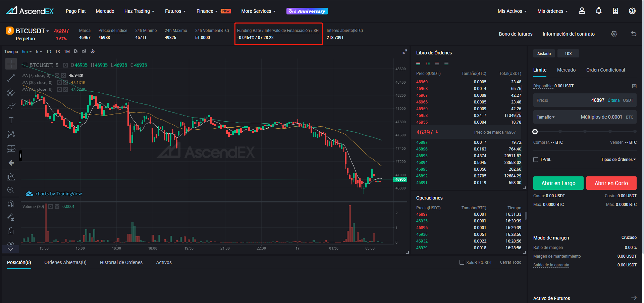The height and width of the screenshot is (303, 644).
Task: Toggle stay in drawing mode pencil-lock
Action: 11,217
